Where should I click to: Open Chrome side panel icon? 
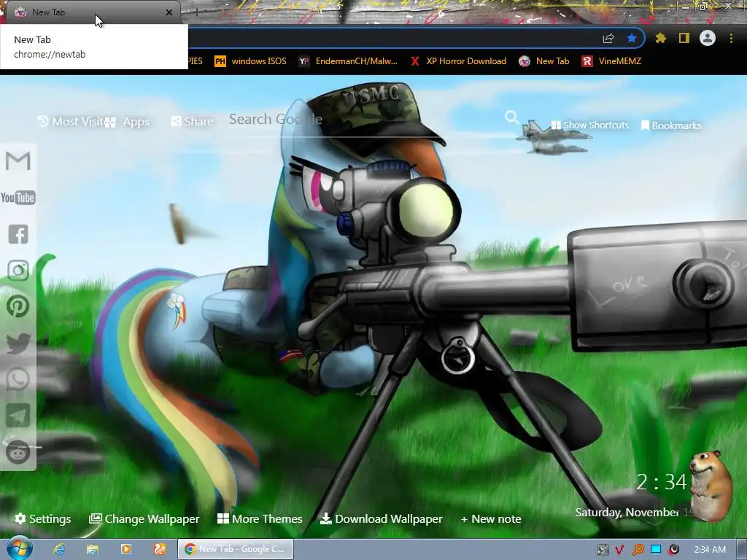[x=684, y=38]
